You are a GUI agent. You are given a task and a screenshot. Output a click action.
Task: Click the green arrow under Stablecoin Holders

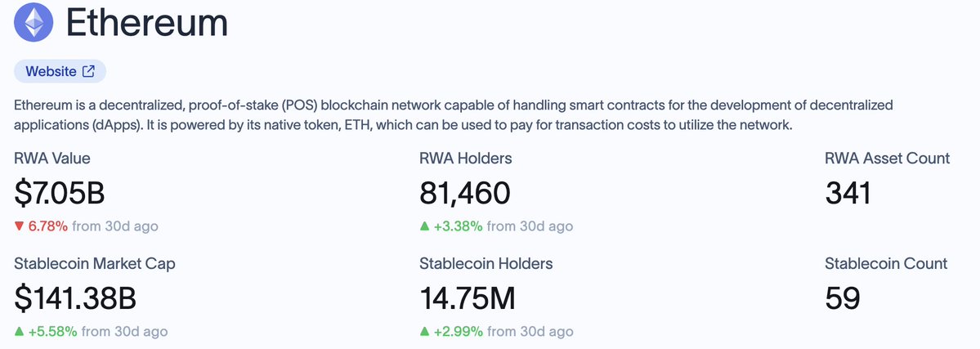tap(424, 332)
